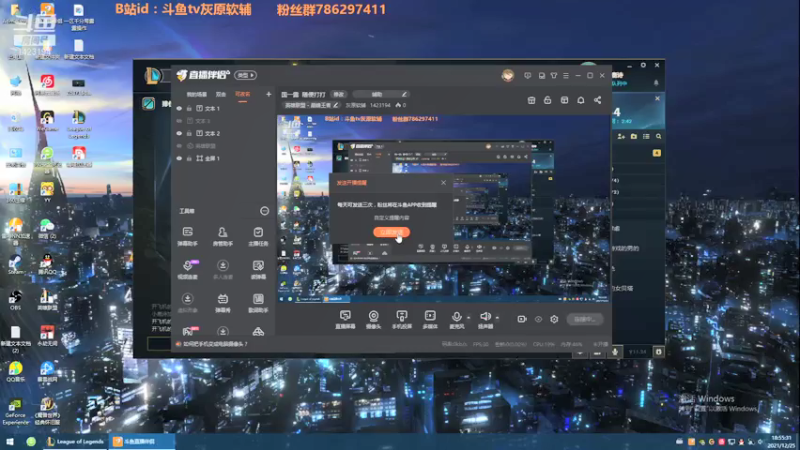Toggle visibility of 文本 1 source
This screenshot has width=800, height=450.
click(179, 109)
